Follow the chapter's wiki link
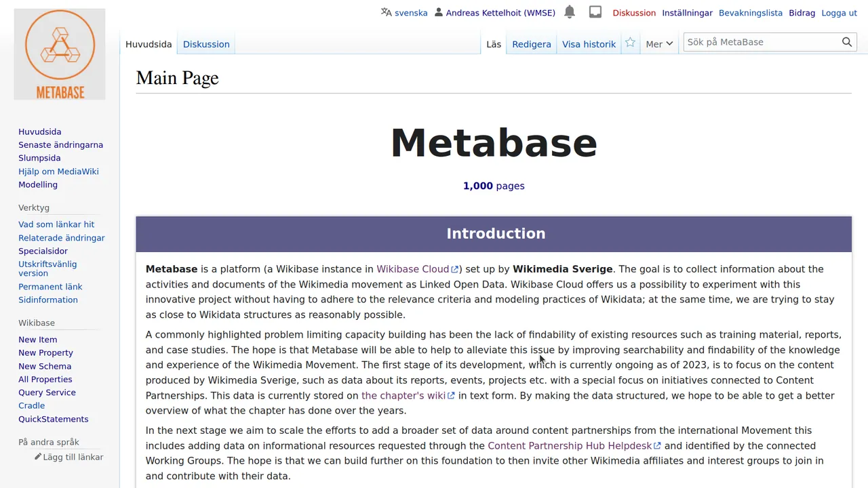This screenshot has width=868, height=488. [x=408, y=395]
